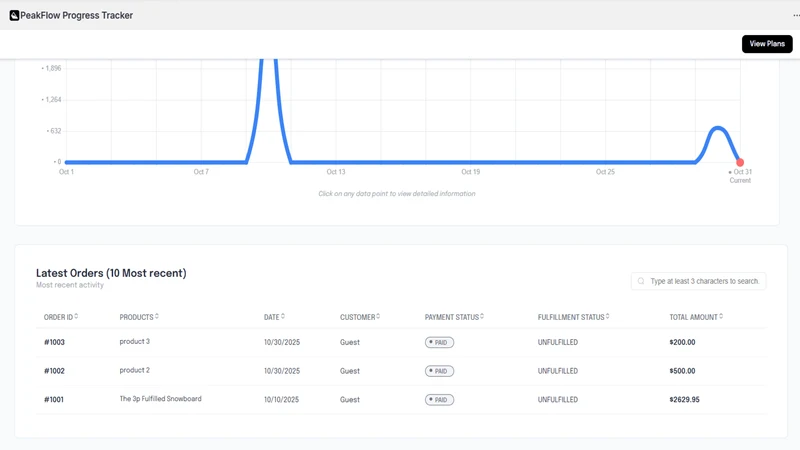Sort by Payment Status column arrow
The height and width of the screenshot is (450, 800).
[482, 316]
